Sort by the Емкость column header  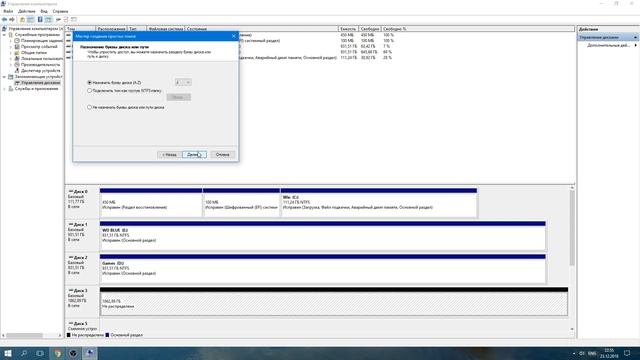click(x=349, y=29)
